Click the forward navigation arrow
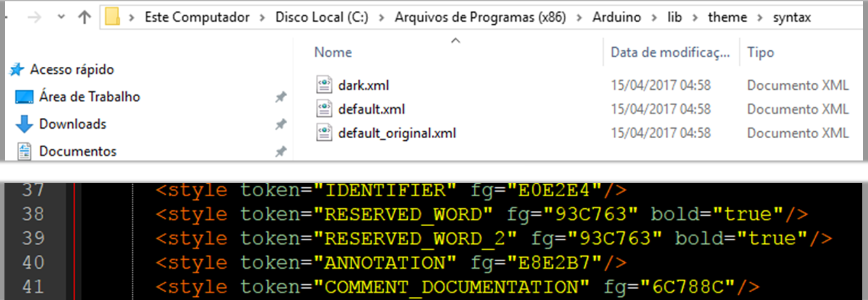The height and width of the screenshot is (300, 868). (36, 17)
